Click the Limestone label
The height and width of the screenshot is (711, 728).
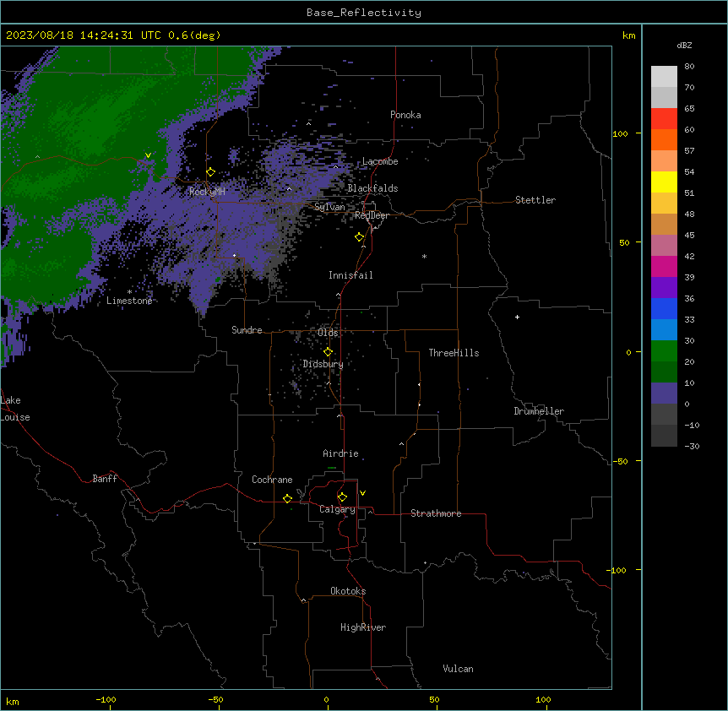(129, 301)
